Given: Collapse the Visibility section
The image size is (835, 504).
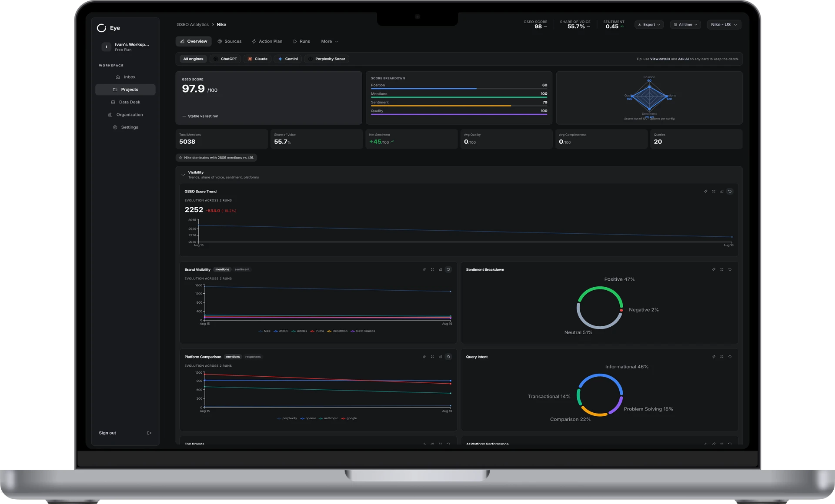Looking at the screenshot, I should [x=183, y=175].
